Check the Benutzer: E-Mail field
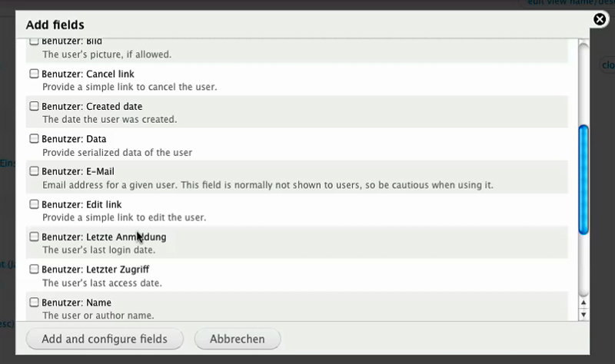Image resolution: width=615 pixels, height=364 pixels. coord(34,171)
